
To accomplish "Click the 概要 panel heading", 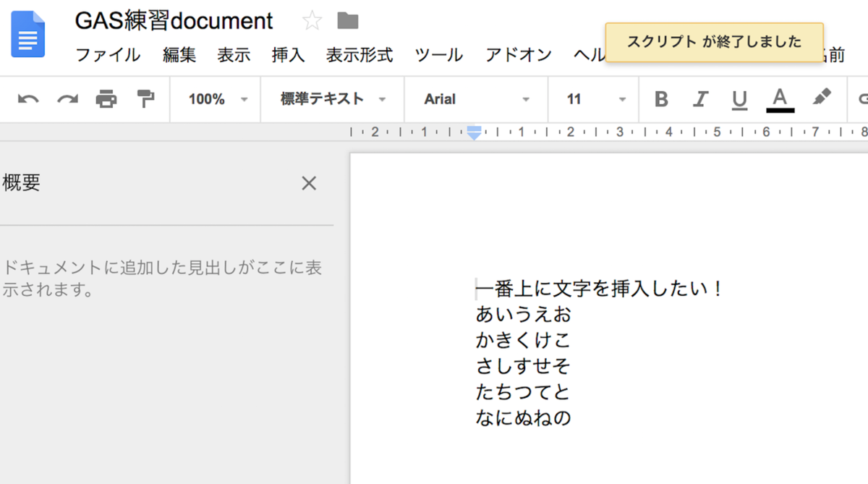I will point(21,183).
